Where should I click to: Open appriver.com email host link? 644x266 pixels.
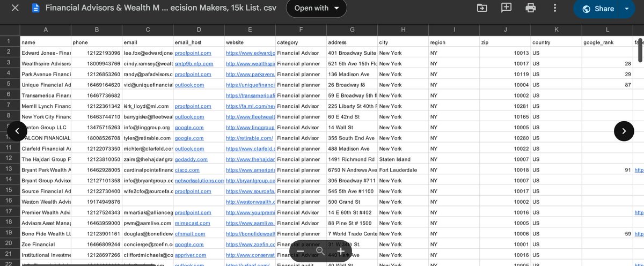coord(191,255)
